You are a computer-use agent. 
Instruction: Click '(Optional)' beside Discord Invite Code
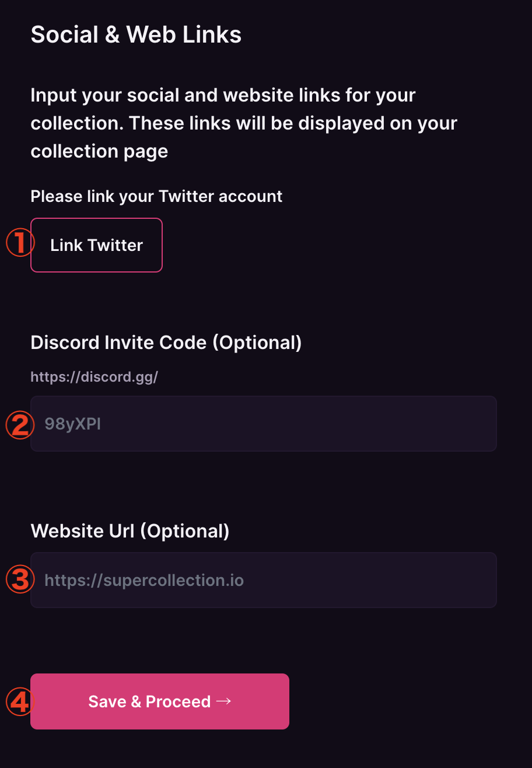click(257, 343)
